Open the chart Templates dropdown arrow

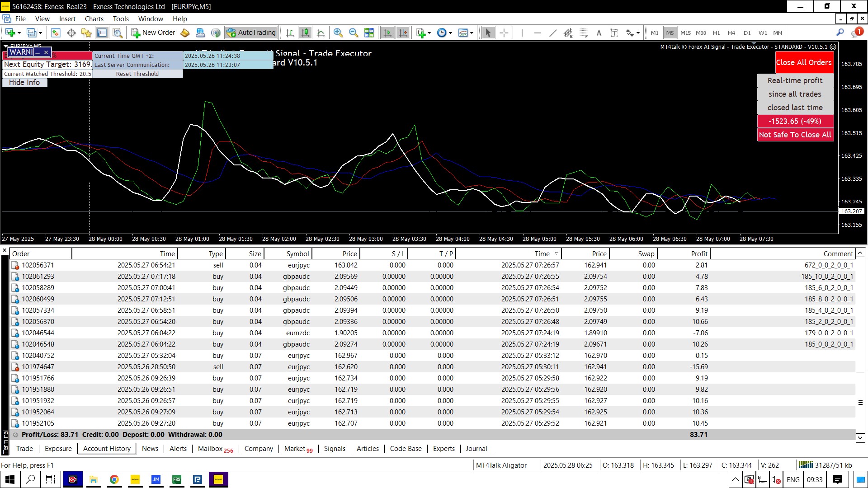click(x=472, y=33)
